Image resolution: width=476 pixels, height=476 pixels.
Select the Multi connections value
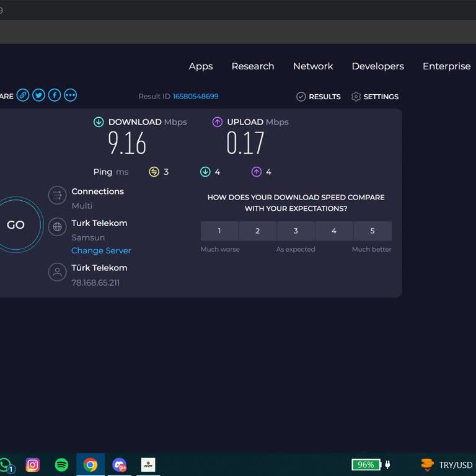point(82,206)
